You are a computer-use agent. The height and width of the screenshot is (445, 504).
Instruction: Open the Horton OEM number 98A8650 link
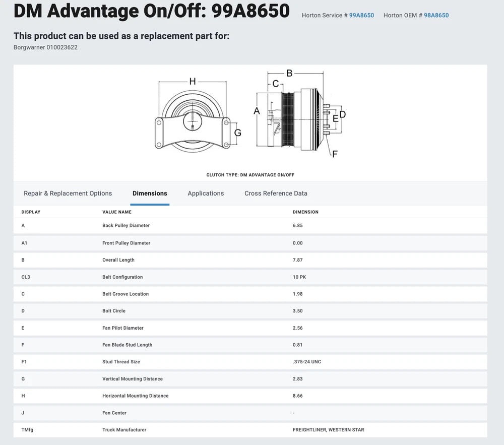coord(436,16)
